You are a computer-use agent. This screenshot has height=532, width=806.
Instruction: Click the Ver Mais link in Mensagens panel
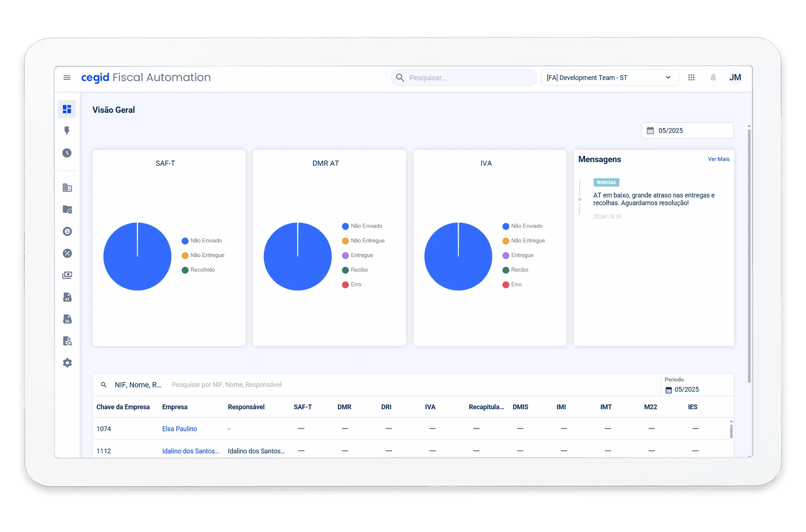tap(718, 159)
